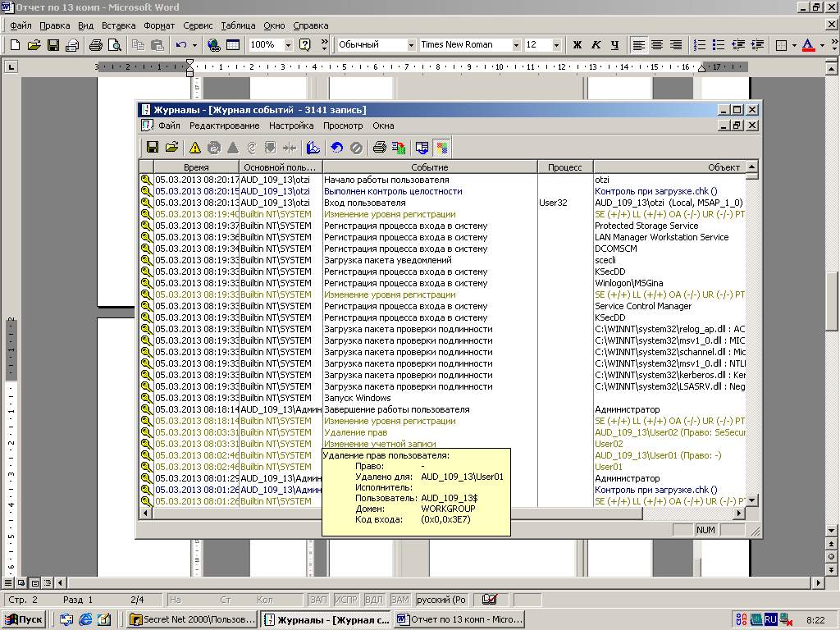Image resolution: width=840 pixels, height=630 pixels.
Task: Expand the undo history arrow
Action: [194, 45]
